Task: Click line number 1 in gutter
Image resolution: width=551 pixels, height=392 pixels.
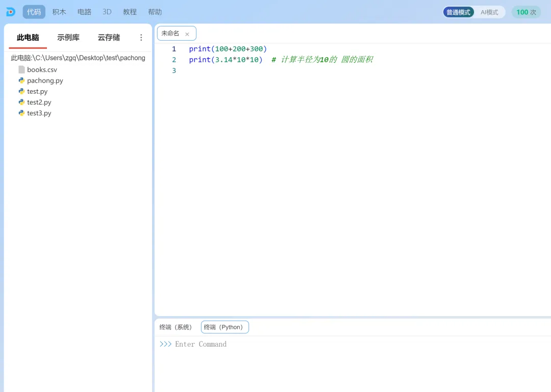Action: coord(174,49)
